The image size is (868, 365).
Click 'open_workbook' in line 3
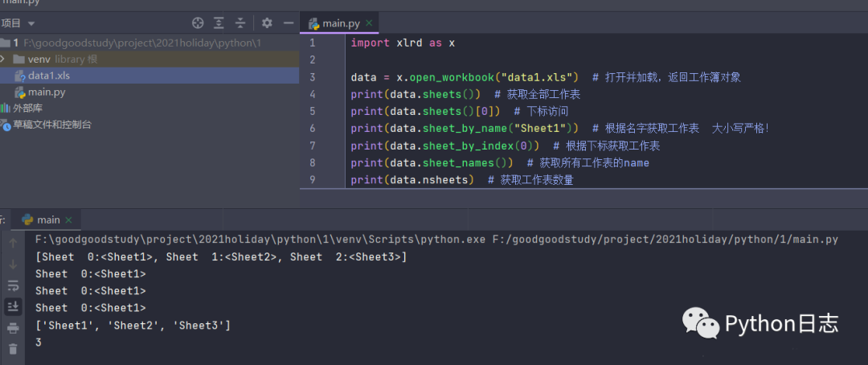tap(451, 77)
